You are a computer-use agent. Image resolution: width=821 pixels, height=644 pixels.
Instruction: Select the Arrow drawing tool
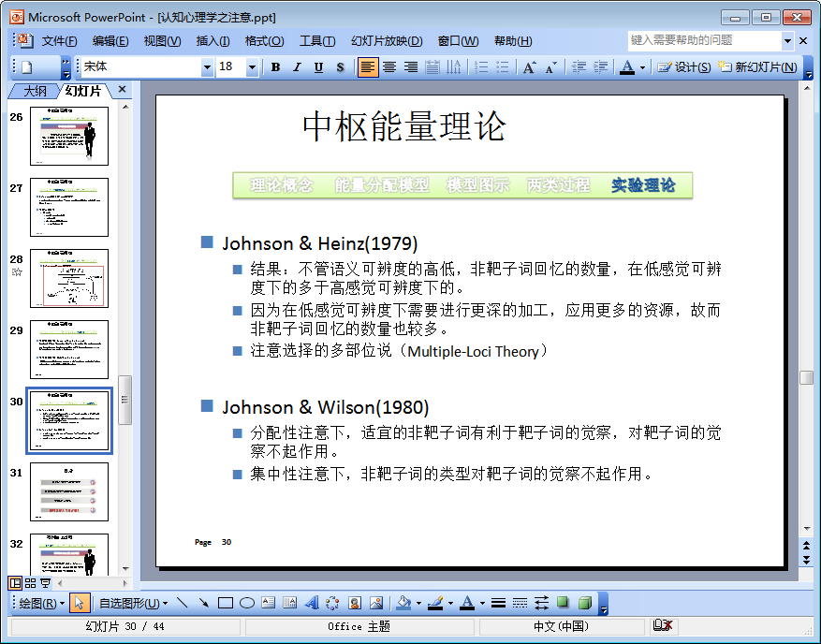coord(204,603)
